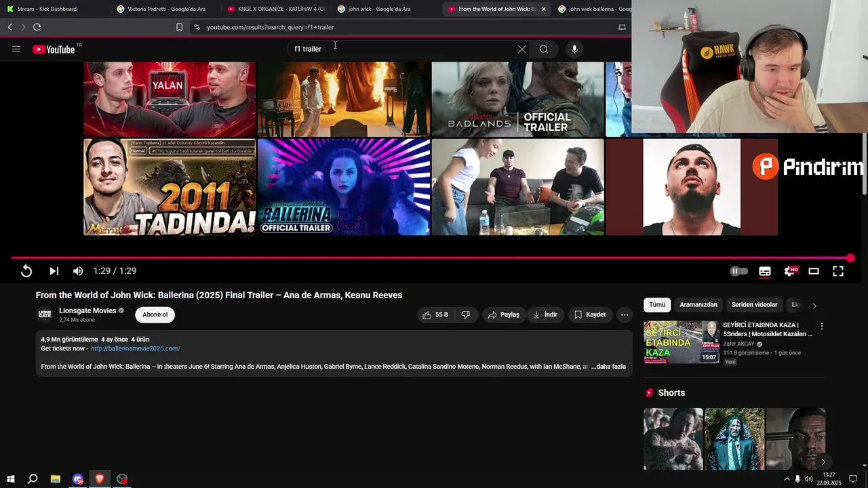Expand description with ...daha fazla

tap(608, 367)
